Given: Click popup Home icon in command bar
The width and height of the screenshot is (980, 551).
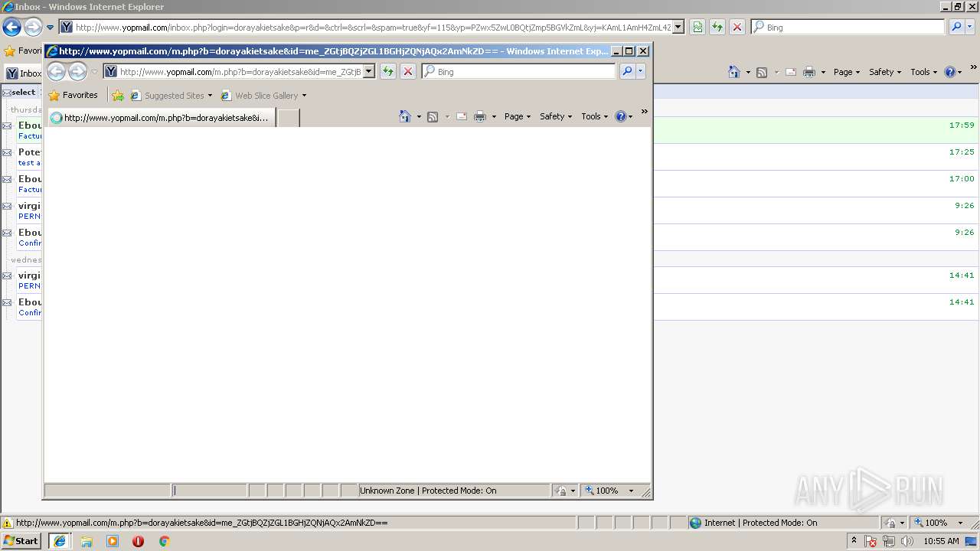Looking at the screenshot, I should coord(405,116).
